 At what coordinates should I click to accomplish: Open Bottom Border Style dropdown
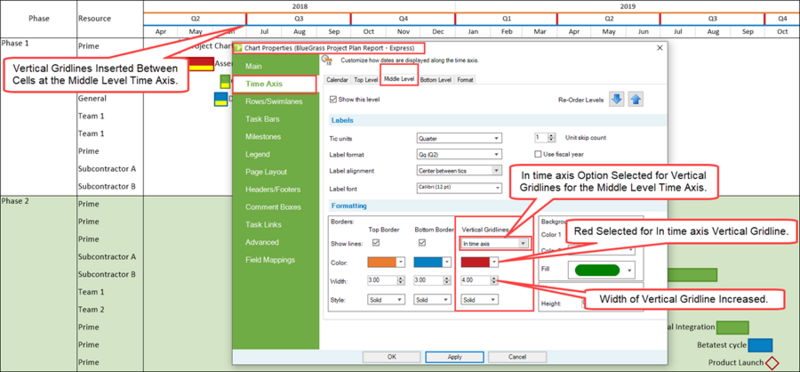pos(432,300)
